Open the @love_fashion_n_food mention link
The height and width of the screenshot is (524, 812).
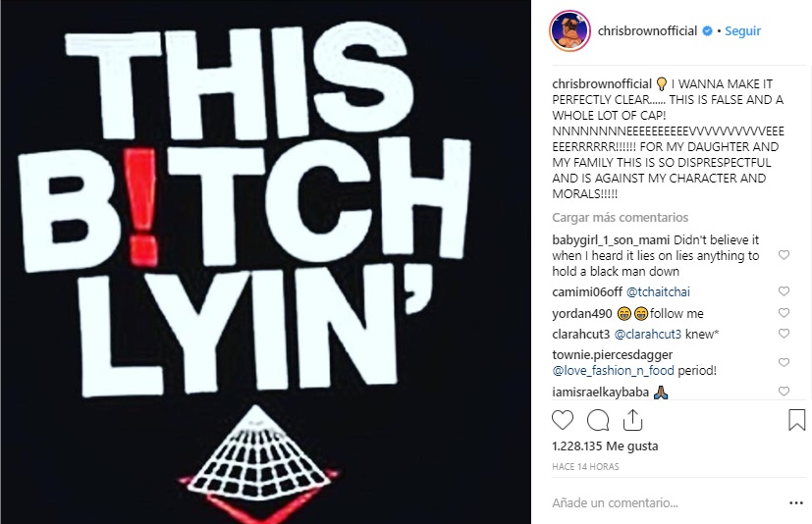pos(613,371)
